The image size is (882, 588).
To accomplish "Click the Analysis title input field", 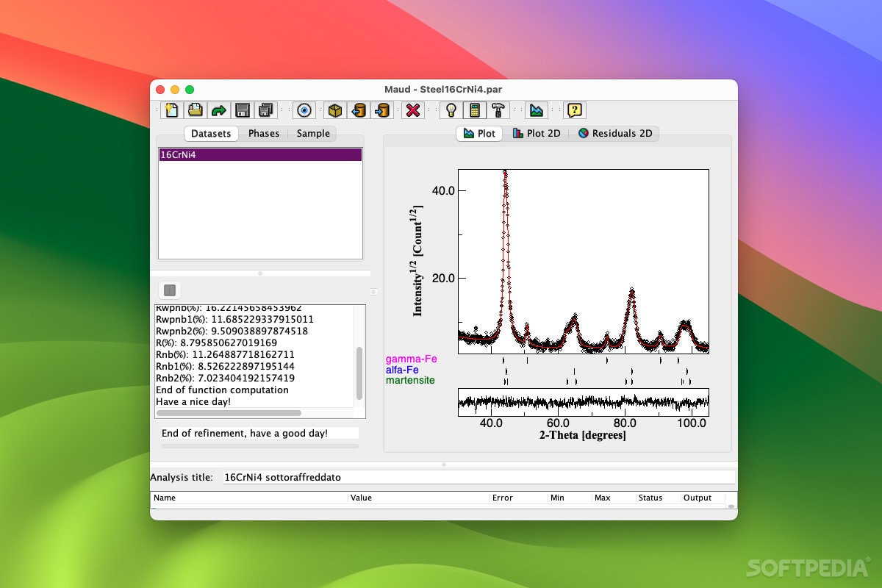I will pos(478,477).
